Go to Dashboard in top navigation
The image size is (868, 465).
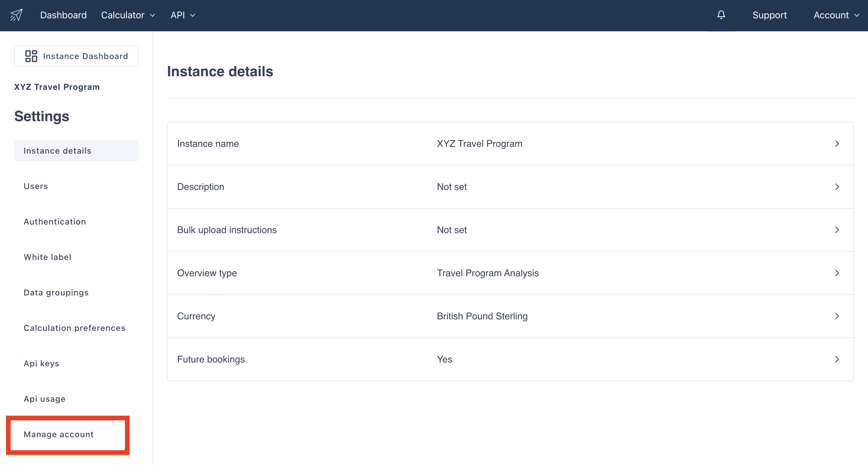[63, 15]
